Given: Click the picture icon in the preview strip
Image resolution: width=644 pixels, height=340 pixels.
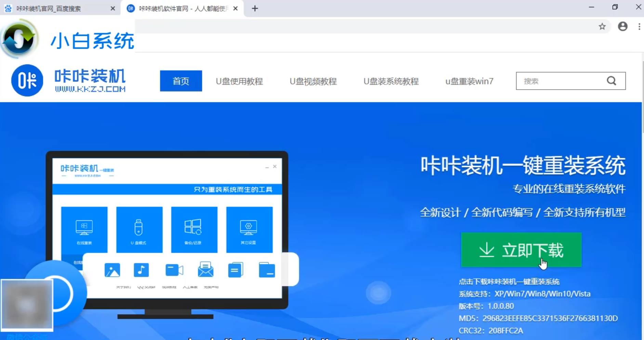Looking at the screenshot, I should tap(112, 270).
